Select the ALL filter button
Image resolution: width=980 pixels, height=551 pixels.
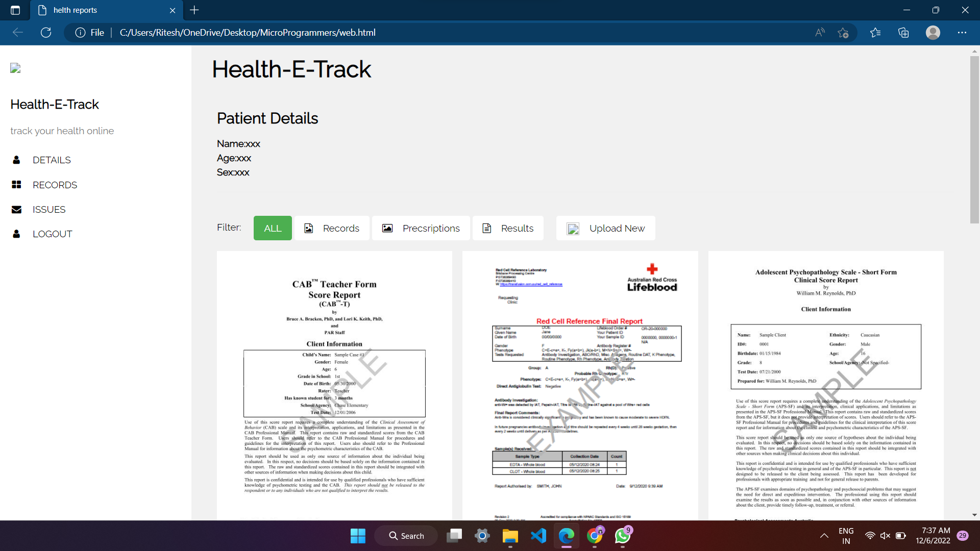272,228
